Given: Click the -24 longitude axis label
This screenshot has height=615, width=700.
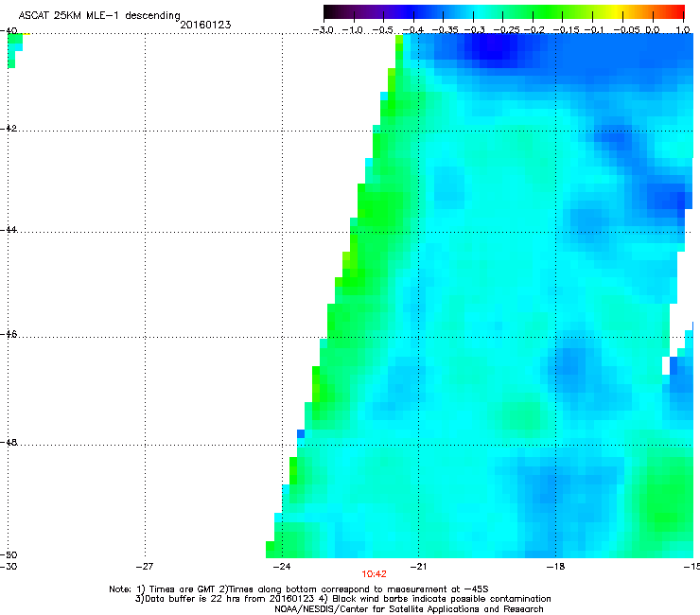Looking at the screenshot, I should (x=282, y=567).
